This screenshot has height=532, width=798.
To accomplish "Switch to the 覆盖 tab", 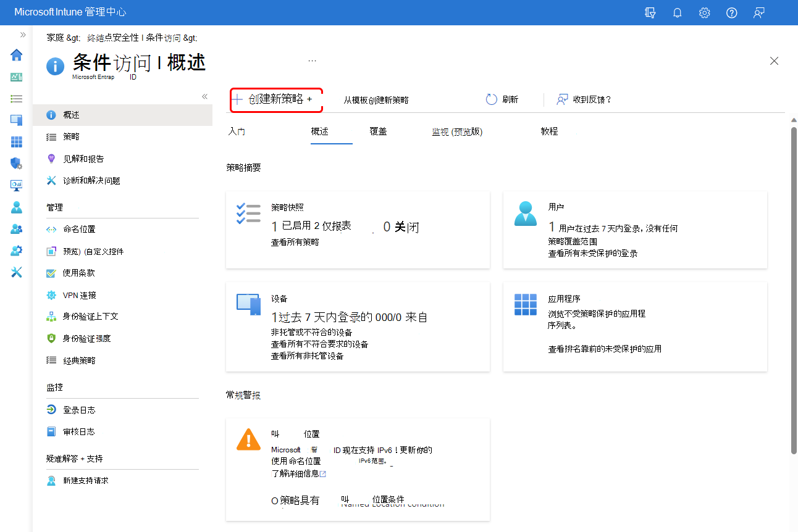I will (x=378, y=131).
